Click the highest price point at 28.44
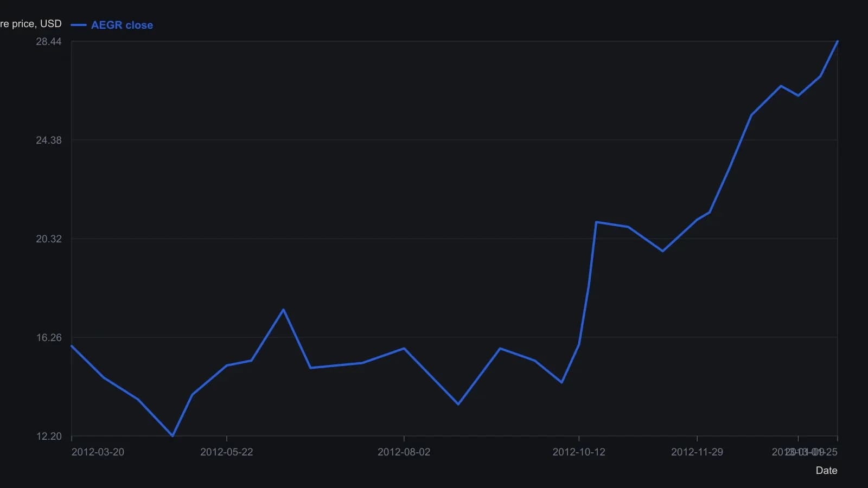The image size is (868, 488). click(838, 41)
